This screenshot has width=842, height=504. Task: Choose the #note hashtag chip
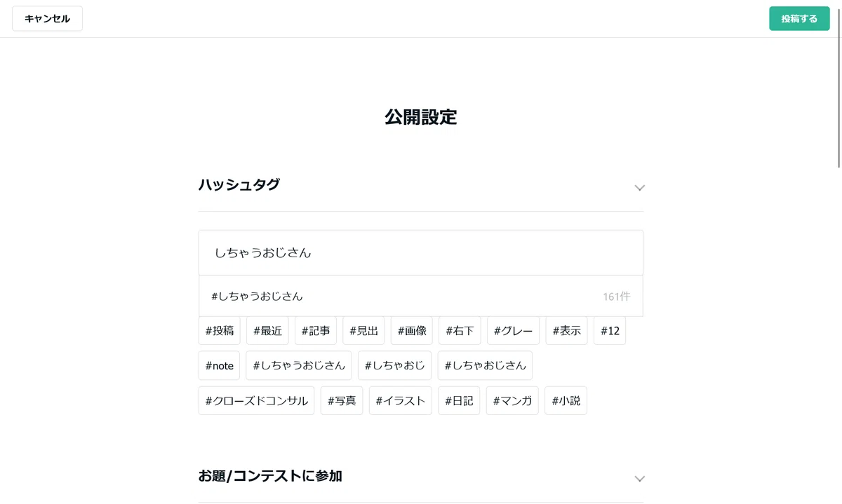coord(219,365)
